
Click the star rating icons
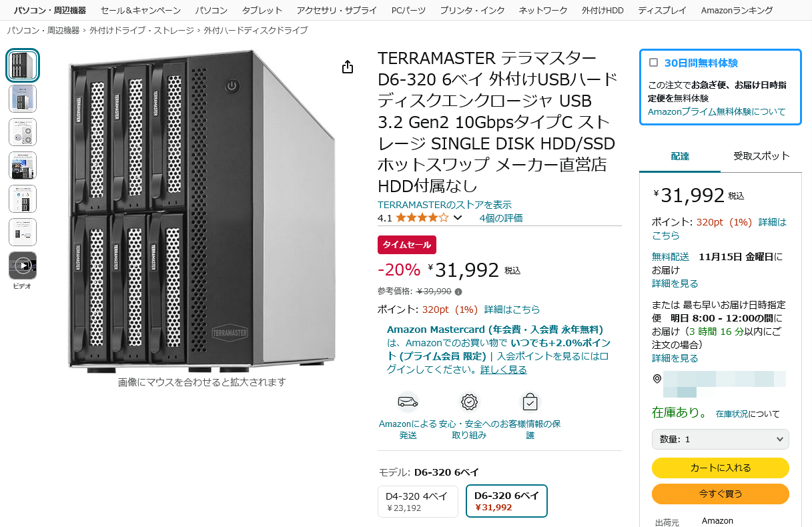(422, 217)
